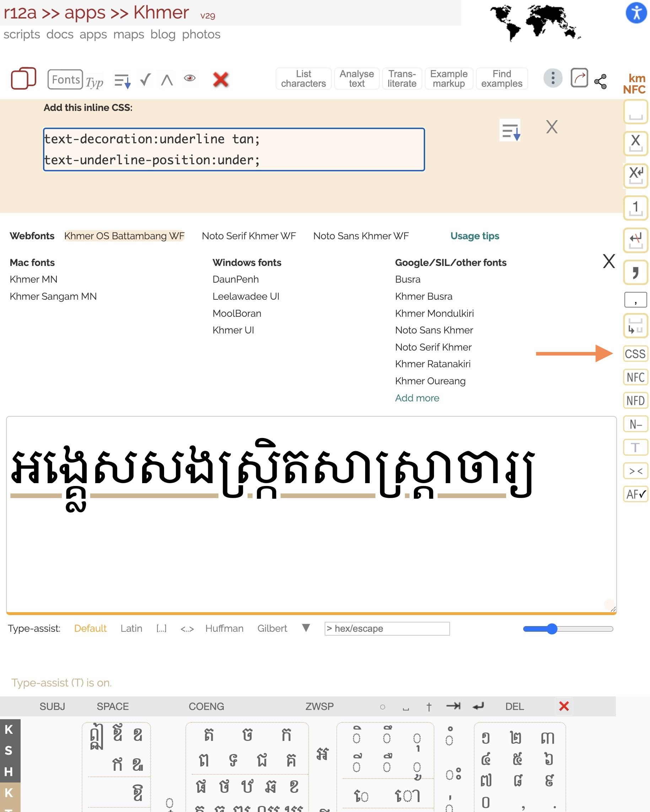
Task: Click the copy-to-clipboard overlapping squares icon
Action: [23, 78]
